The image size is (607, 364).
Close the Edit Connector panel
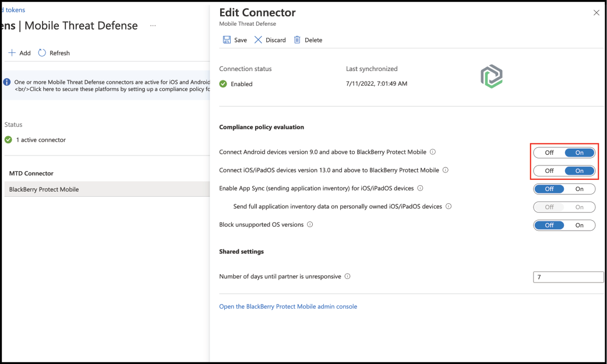point(596,13)
